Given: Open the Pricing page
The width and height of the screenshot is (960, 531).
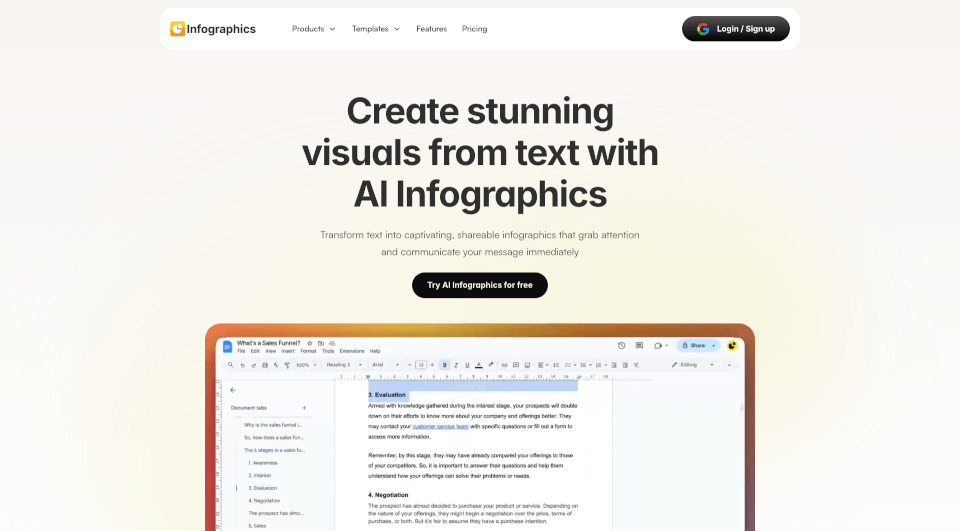Looking at the screenshot, I should click(474, 29).
